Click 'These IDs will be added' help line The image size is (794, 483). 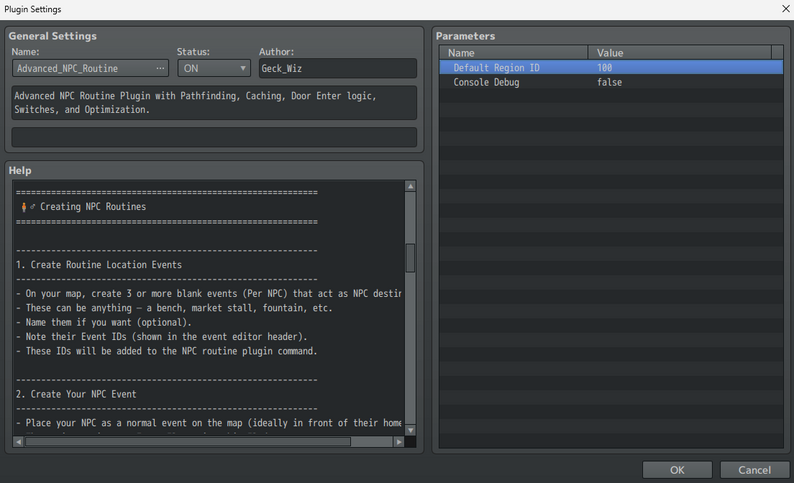pos(167,351)
